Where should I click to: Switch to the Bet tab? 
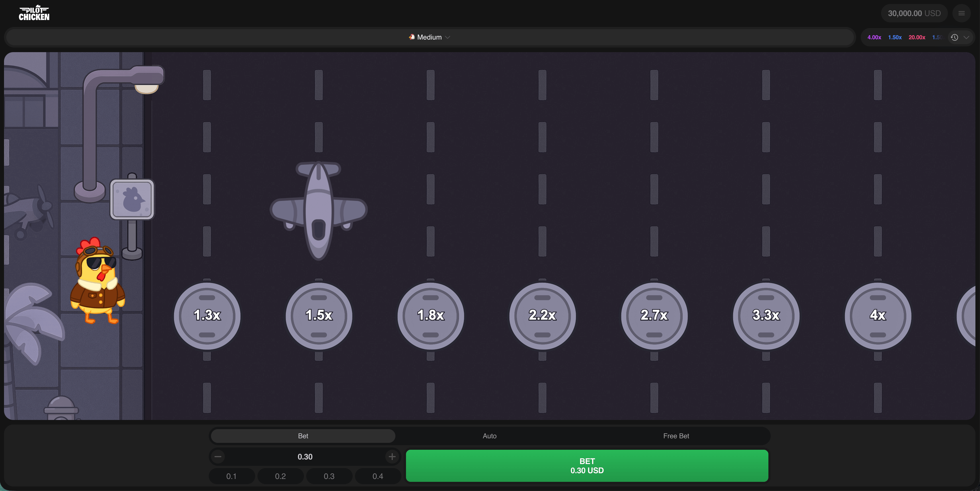(303, 436)
